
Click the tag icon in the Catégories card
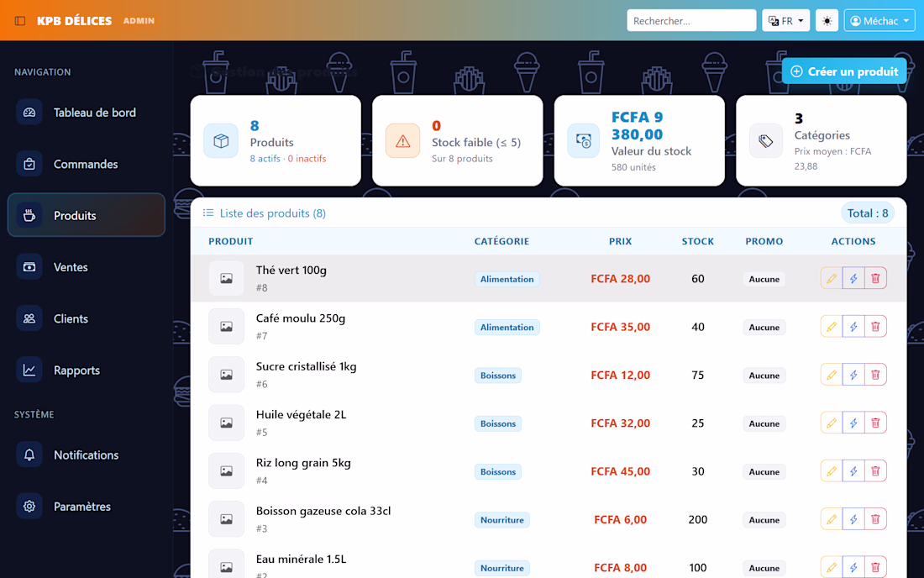click(x=765, y=141)
